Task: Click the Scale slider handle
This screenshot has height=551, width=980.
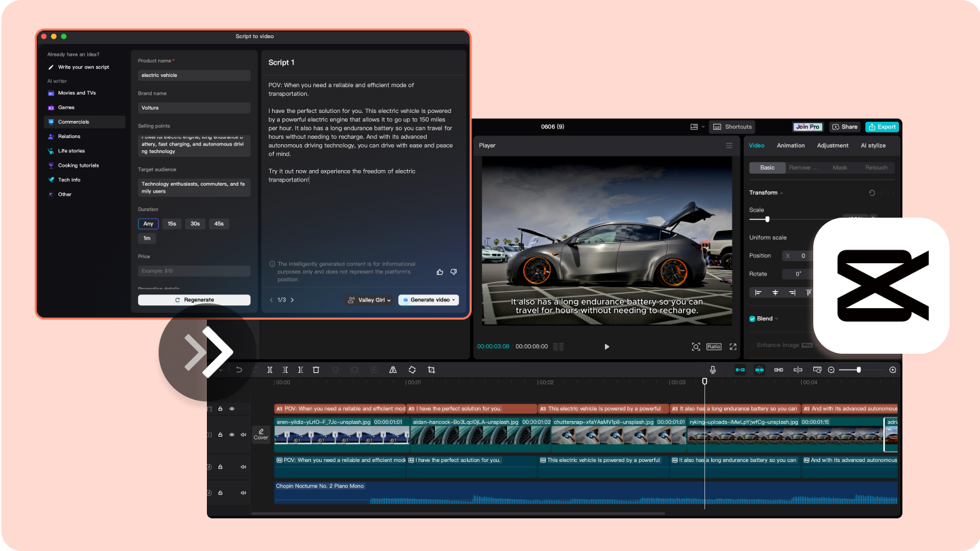Action: pos(768,219)
